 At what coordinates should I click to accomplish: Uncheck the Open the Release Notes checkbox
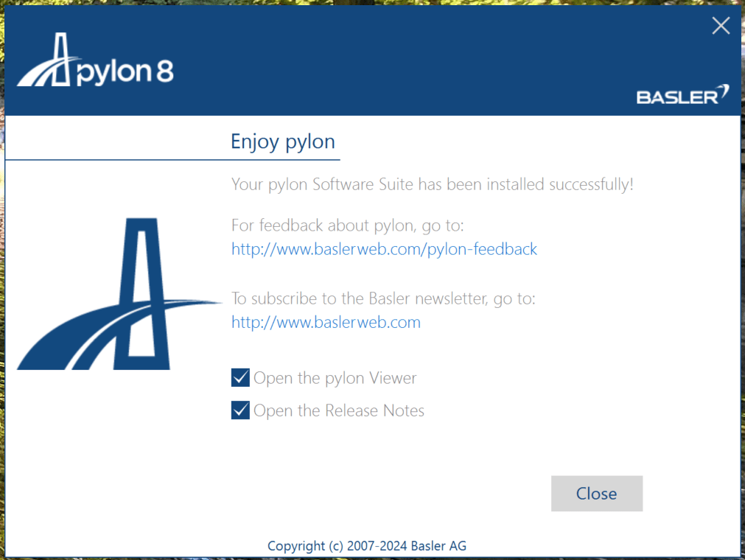pos(240,410)
